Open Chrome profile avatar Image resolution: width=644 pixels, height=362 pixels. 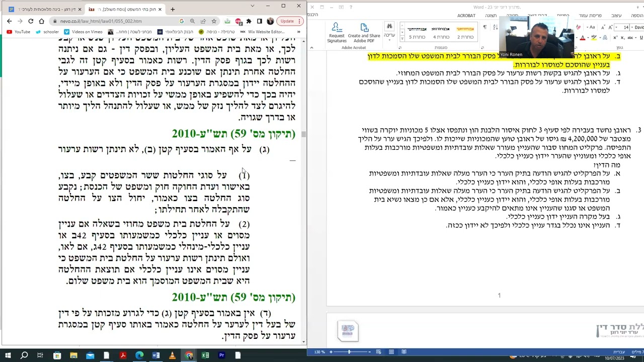pyautogui.click(x=270, y=21)
